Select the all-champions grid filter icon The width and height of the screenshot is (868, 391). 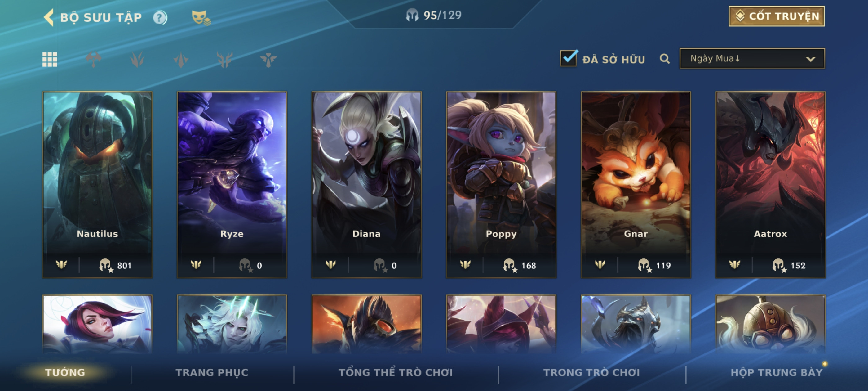point(50,60)
